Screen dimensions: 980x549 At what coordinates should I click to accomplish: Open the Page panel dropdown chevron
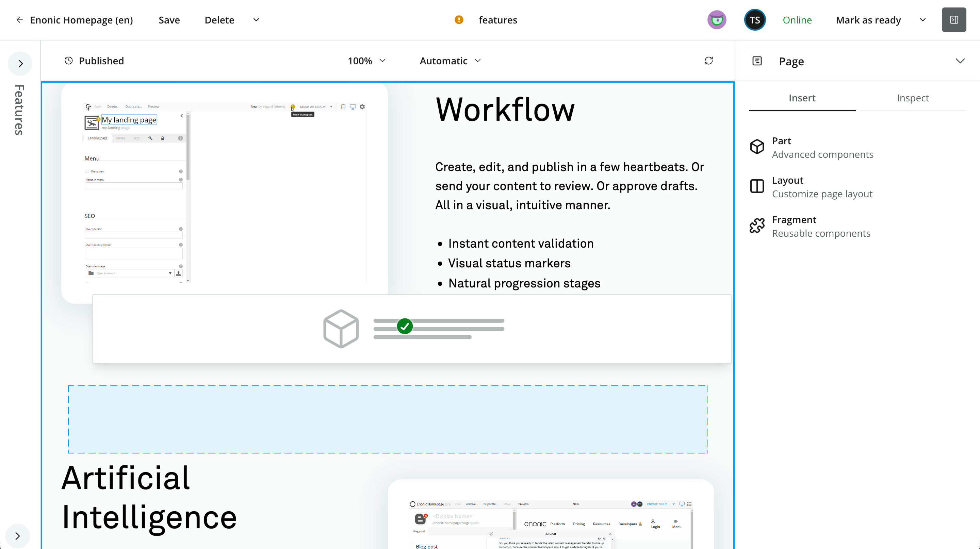pos(960,61)
